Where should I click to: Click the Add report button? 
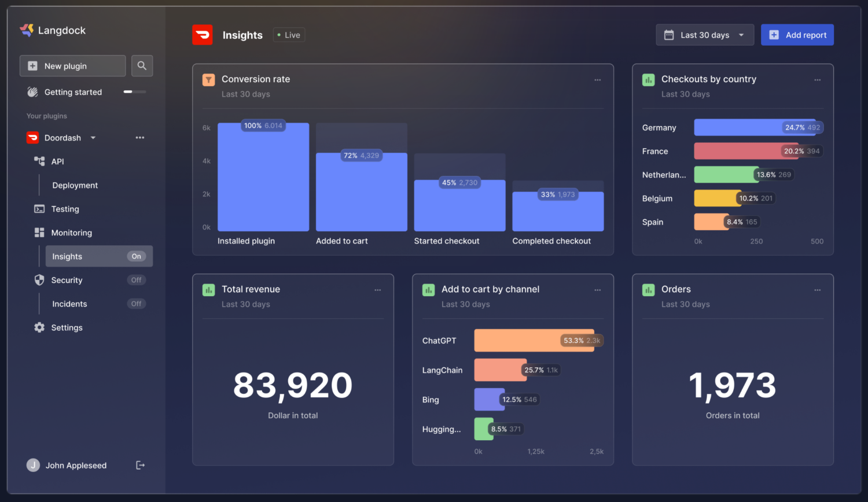click(x=797, y=35)
